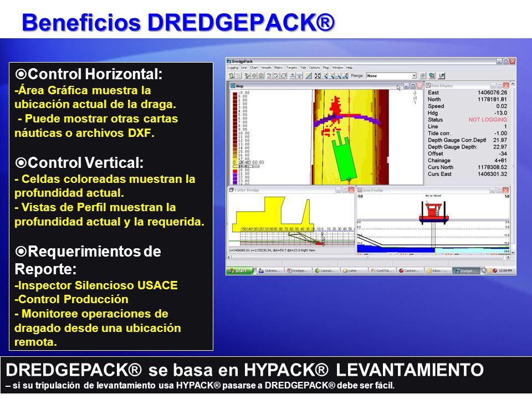The height and width of the screenshot is (399, 532).
Task: Open the Targets menu
Action: tap(291, 68)
